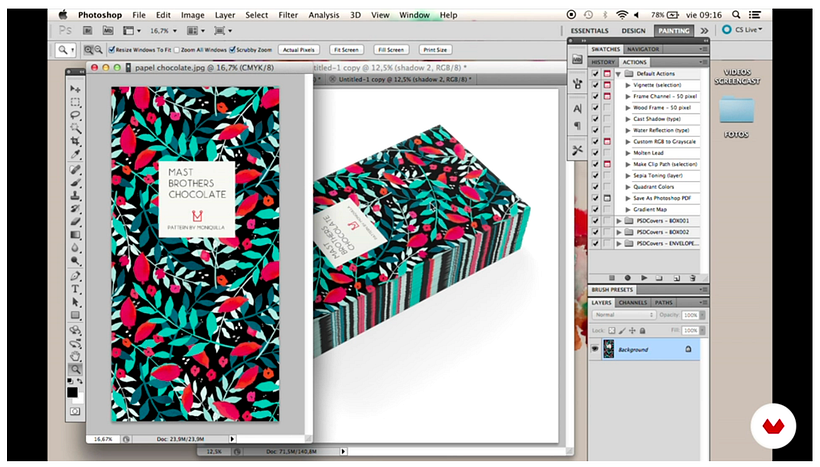The image size is (820, 467).
Task: Select the Clone Stamp tool
Action: (x=75, y=196)
